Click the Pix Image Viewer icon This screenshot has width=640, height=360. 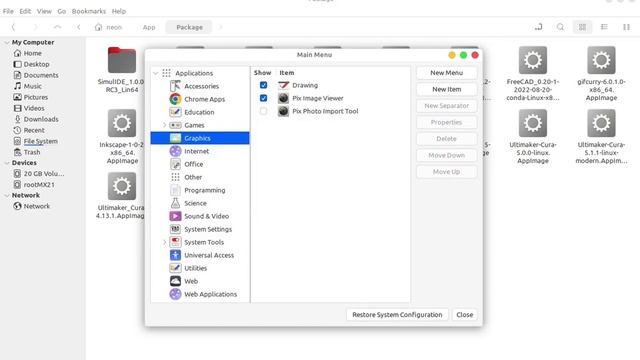(x=283, y=98)
